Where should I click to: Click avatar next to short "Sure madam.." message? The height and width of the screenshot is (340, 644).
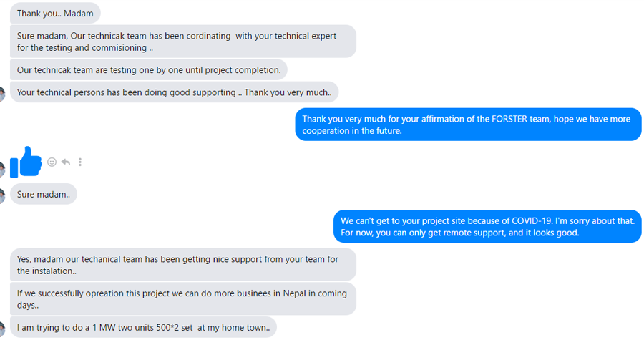[x=2, y=195]
